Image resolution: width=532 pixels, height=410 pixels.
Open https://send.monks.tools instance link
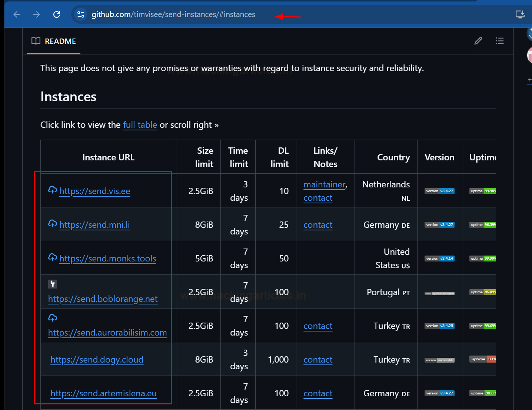108,259
